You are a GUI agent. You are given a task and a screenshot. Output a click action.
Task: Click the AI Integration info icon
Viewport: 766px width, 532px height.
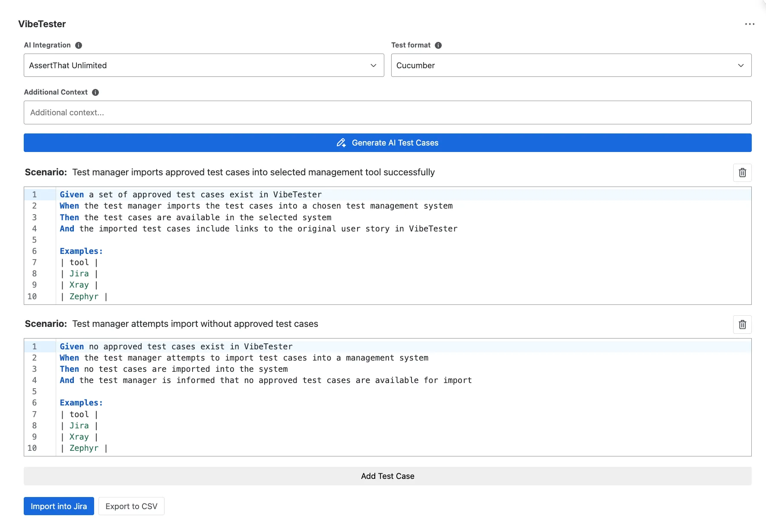(79, 45)
